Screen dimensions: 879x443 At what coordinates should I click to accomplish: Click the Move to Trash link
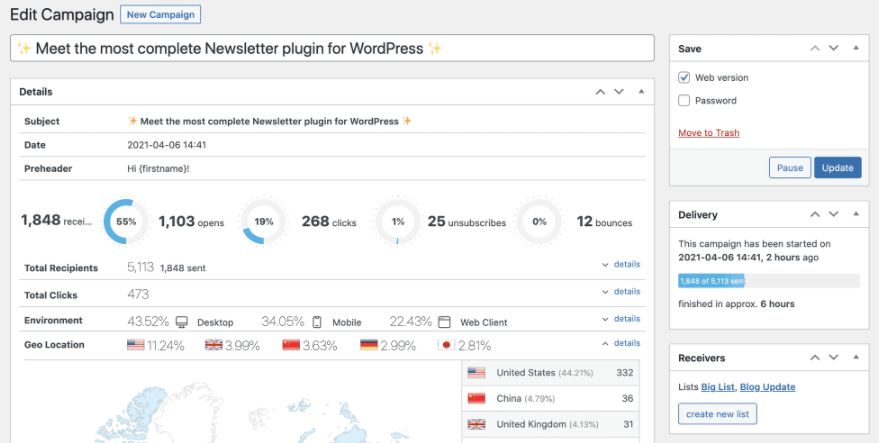pos(709,133)
